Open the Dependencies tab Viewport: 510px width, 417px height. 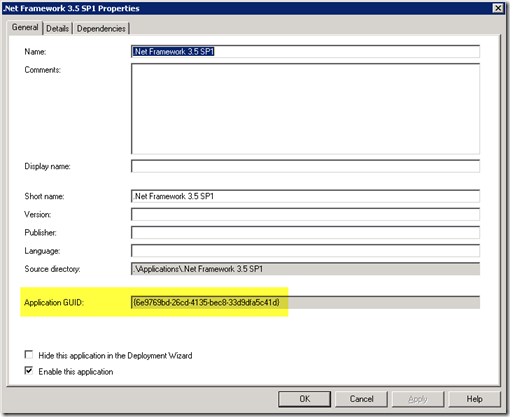coord(101,29)
